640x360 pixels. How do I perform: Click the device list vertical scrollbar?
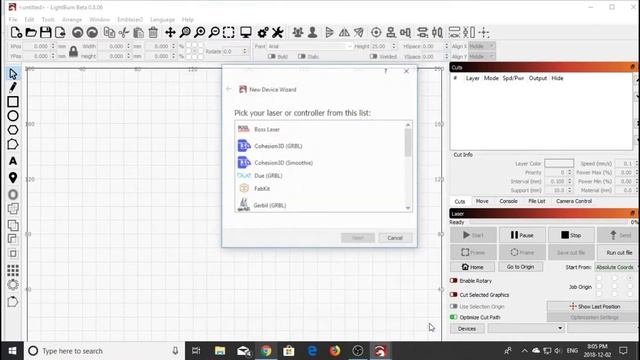[x=408, y=167]
